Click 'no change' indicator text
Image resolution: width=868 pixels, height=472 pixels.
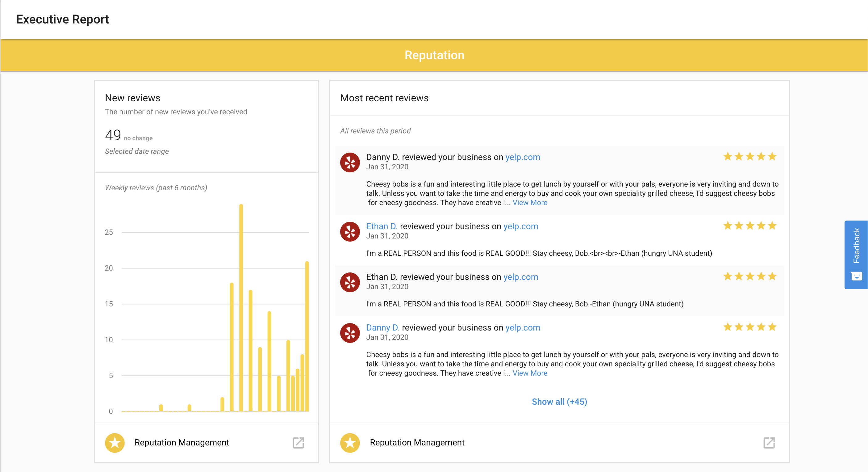point(138,138)
